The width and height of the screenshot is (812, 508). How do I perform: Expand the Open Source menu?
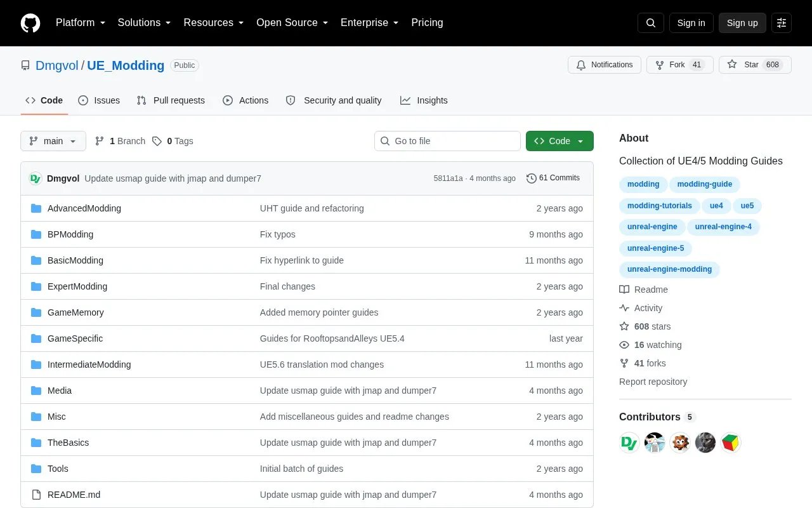point(292,23)
